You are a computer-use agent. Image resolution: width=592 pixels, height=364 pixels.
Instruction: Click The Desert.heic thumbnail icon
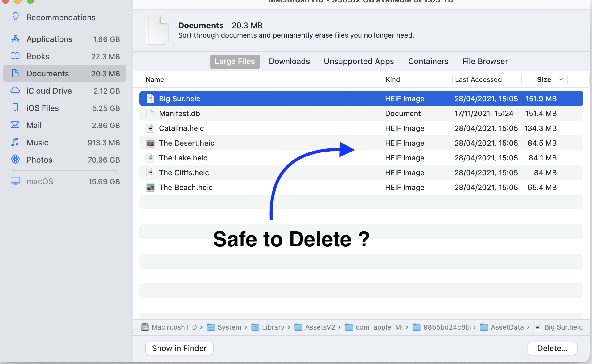pos(150,143)
